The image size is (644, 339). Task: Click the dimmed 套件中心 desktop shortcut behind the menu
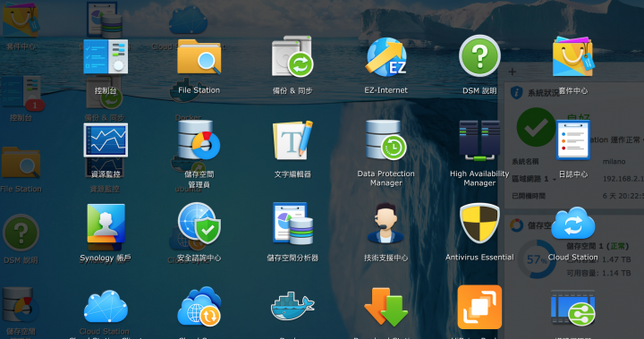pos(21,21)
